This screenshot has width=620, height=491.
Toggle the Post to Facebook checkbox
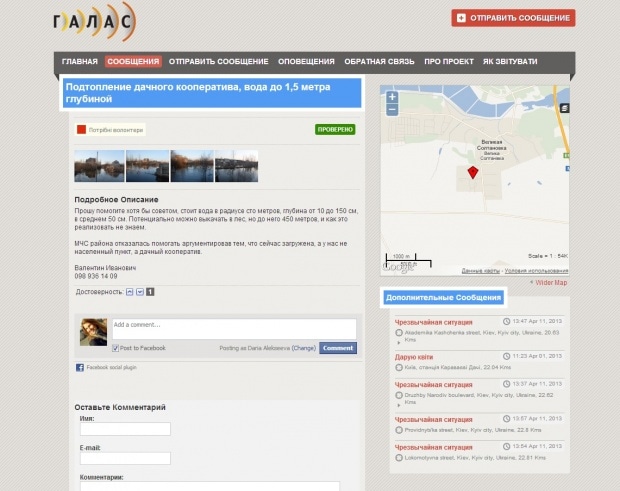pyautogui.click(x=116, y=348)
